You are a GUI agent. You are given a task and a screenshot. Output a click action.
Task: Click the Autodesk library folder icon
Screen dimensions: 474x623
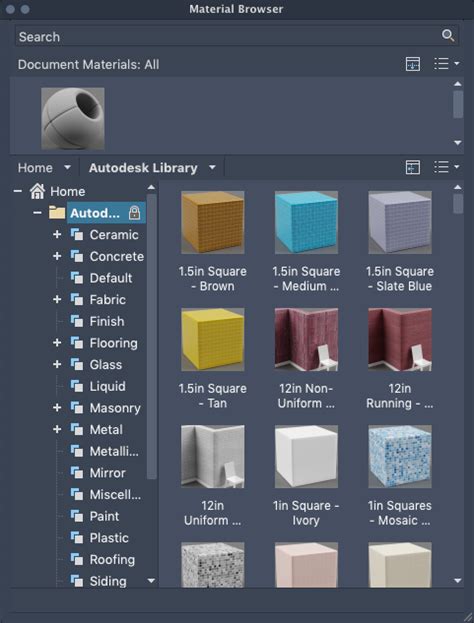[x=57, y=213]
